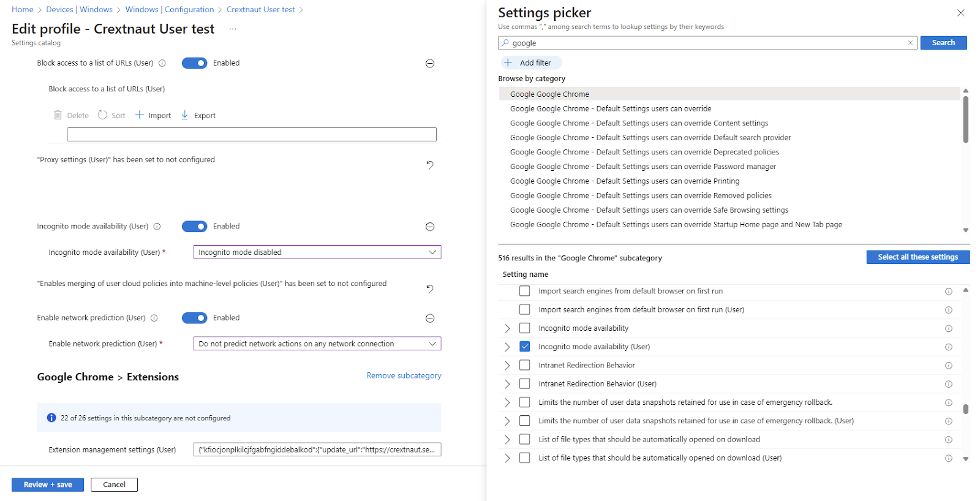Undo removal of Proxy settings (User)
980x501 pixels.
tap(430, 165)
